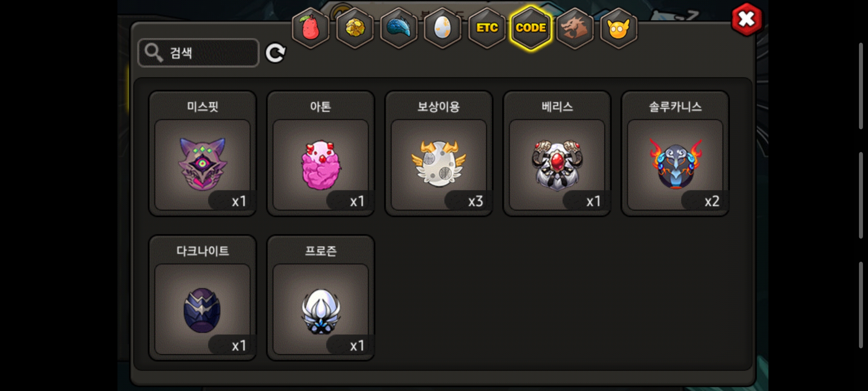Image resolution: width=868 pixels, height=391 pixels.
Task: Open the brown dragon head tab
Action: point(575,28)
